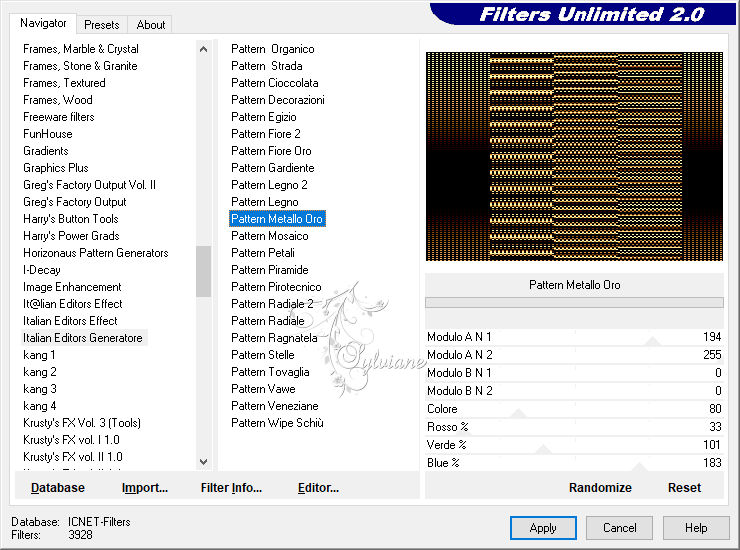The width and height of the screenshot is (740, 550).
Task: Choose Pattern Vawe filter
Action: pos(263,389)
